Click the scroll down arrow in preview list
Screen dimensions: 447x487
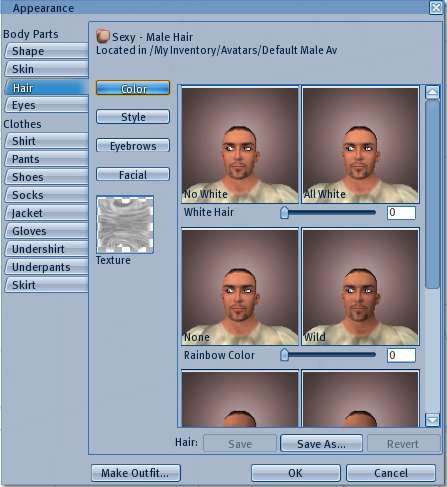[x=432, y=420]
